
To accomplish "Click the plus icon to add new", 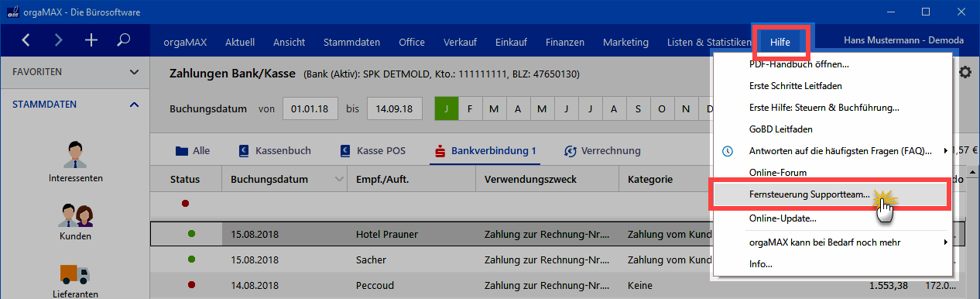I will (91, 40).
